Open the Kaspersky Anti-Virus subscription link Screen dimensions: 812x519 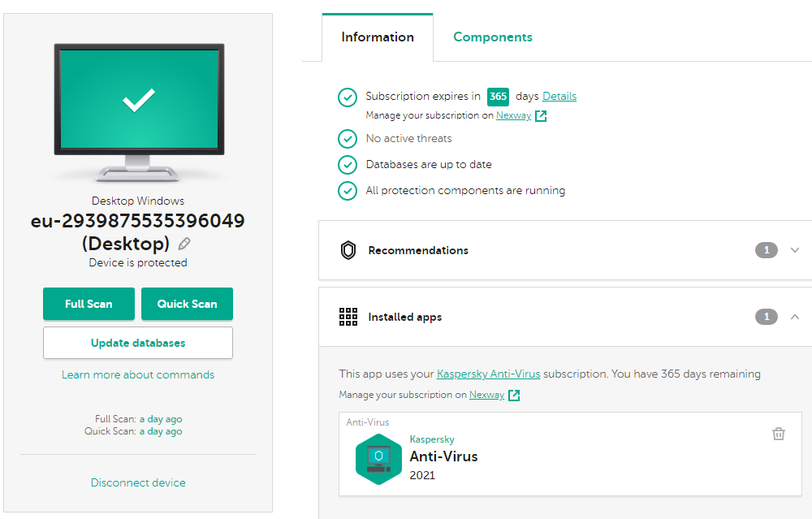pos(488,374)
